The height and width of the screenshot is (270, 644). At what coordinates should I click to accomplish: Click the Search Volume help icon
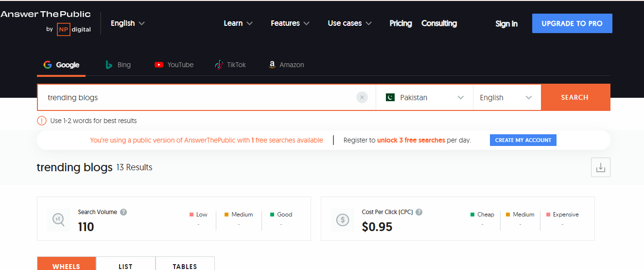(x=123, y=212)
